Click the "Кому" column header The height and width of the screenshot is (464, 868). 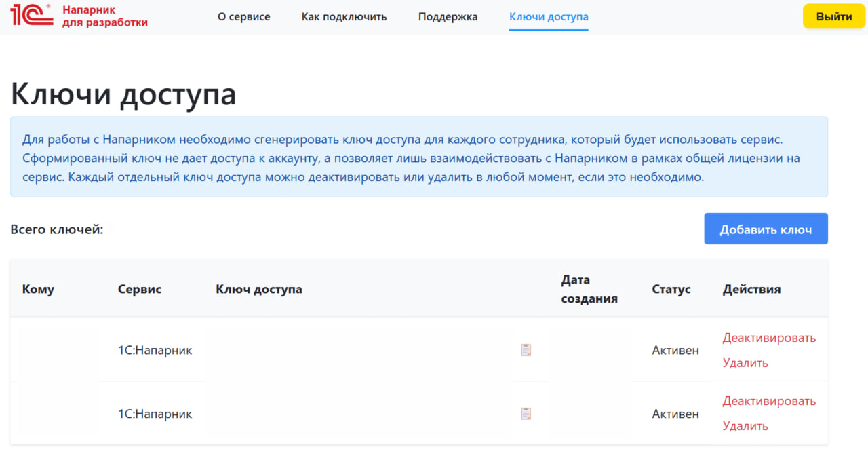(38, 289)
